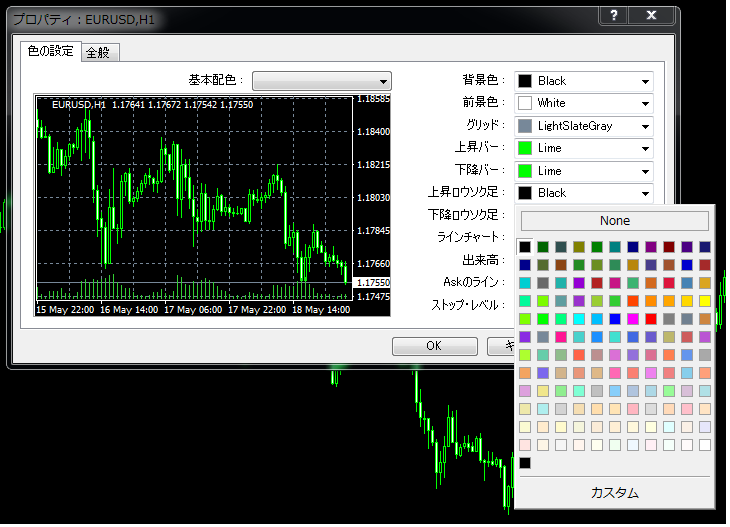
Task: Click the 1.18400 price label in the preview
Action: [x=373, y=132]
